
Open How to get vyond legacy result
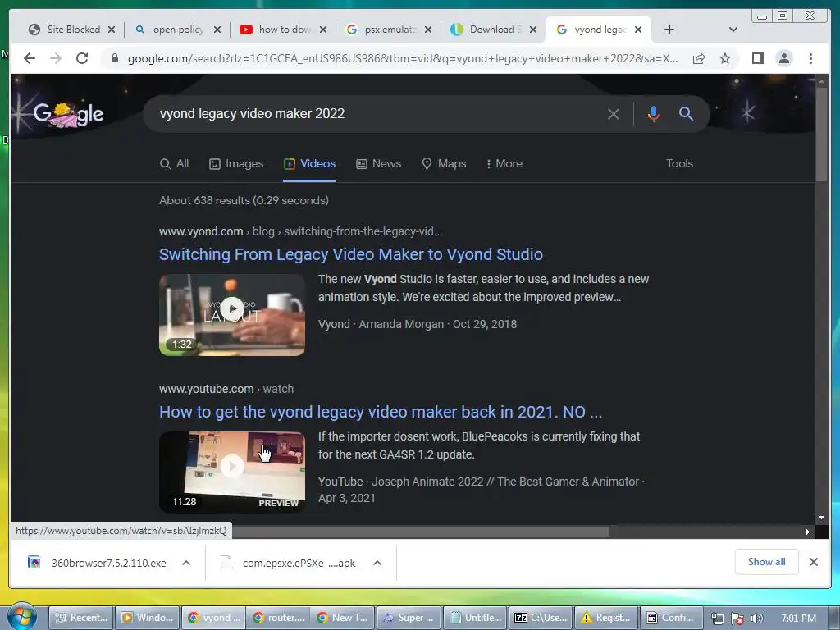[381, 412]
